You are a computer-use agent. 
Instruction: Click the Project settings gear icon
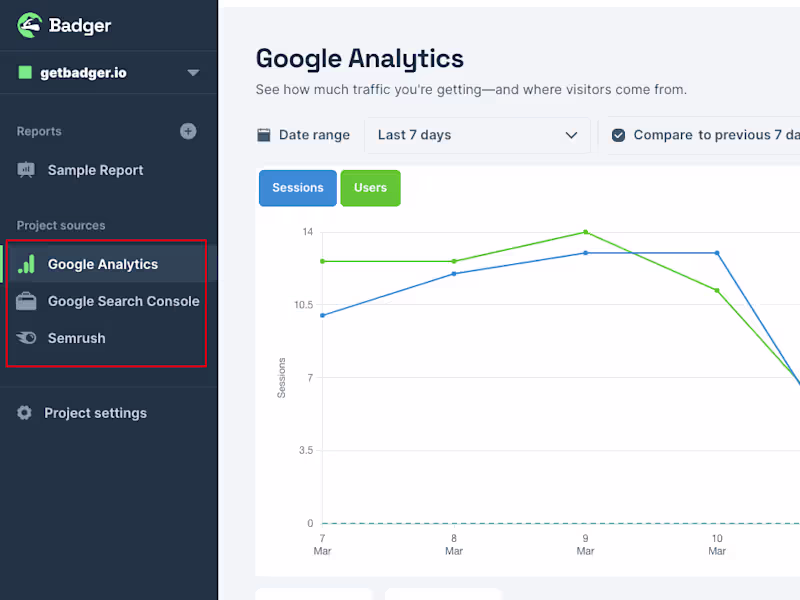pyautogui.click(x=25, y=413)
